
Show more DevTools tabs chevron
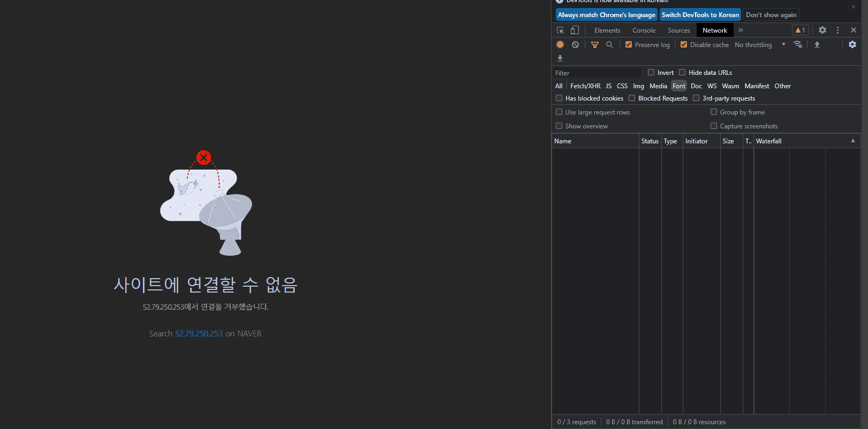(x=741, y=30)
